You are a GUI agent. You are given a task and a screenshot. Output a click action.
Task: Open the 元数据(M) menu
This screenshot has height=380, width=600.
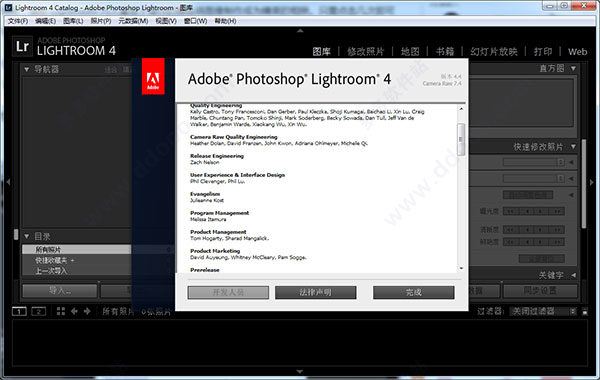133,21
